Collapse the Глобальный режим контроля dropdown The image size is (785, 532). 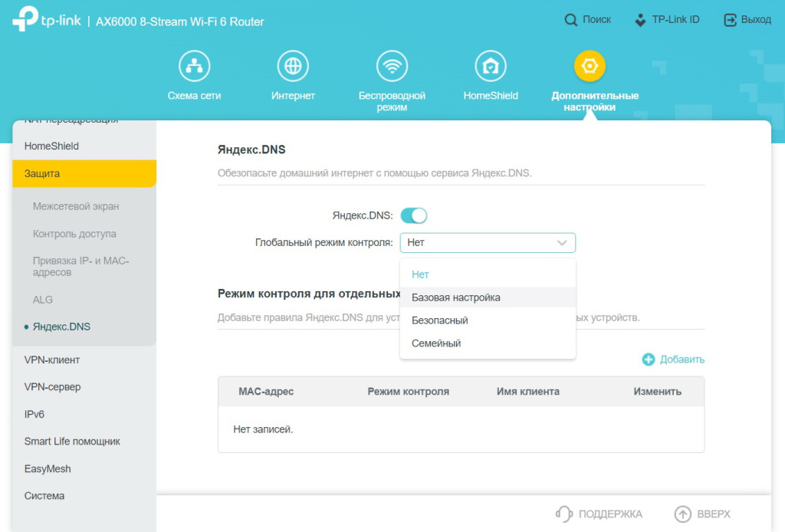[488, 243]
